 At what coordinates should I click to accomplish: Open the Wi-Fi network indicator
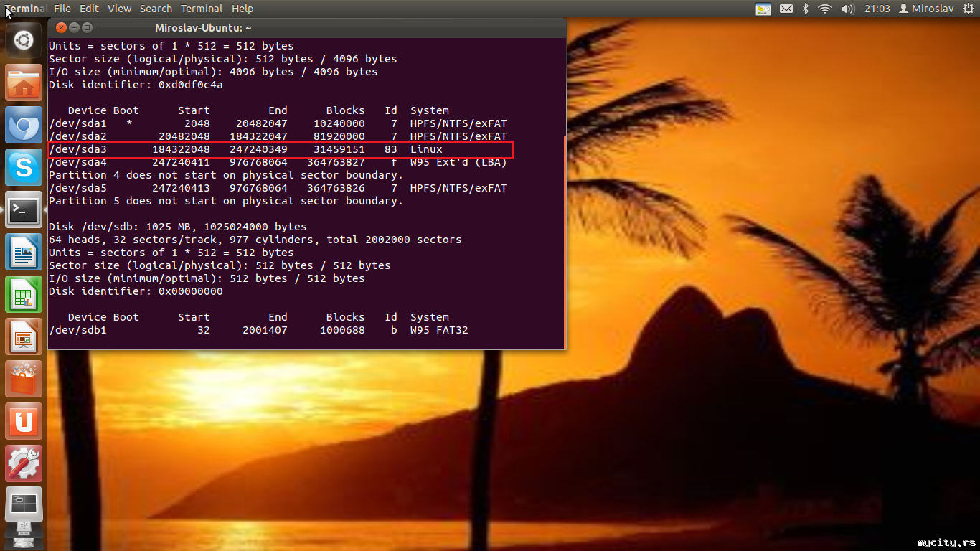point(825,9)
